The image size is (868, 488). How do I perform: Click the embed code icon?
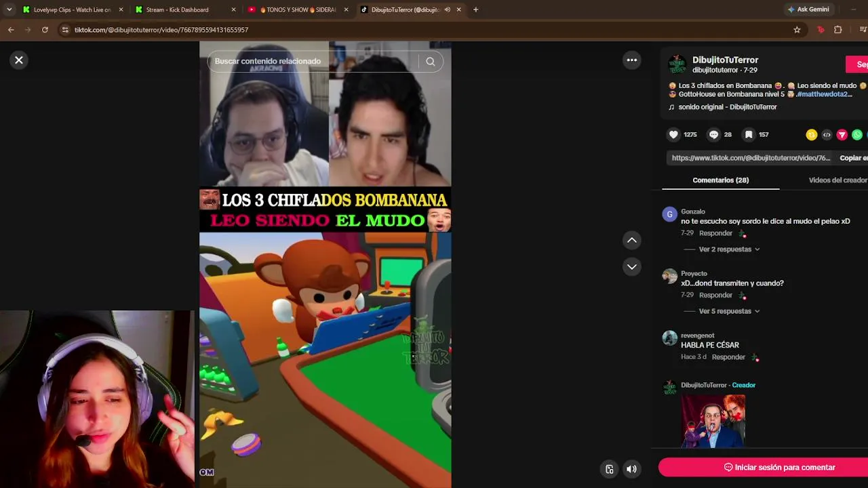[x=827, y=135]
